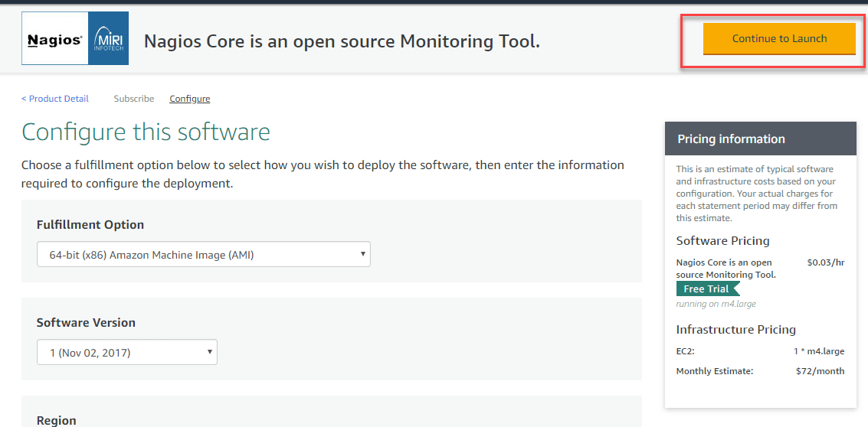Open the Fulfillment Option dropdown
Viewport: 868px width, 427px height.
pos(204,255)
